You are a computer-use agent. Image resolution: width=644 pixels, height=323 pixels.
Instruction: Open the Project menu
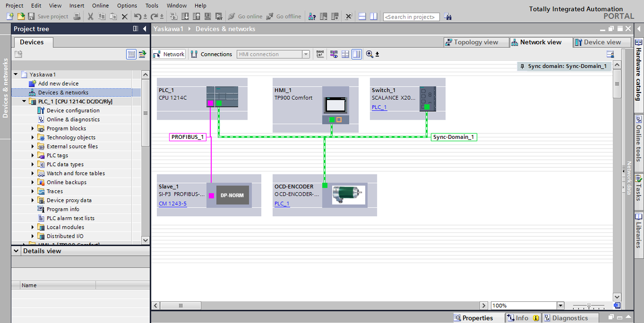point(15,6)
